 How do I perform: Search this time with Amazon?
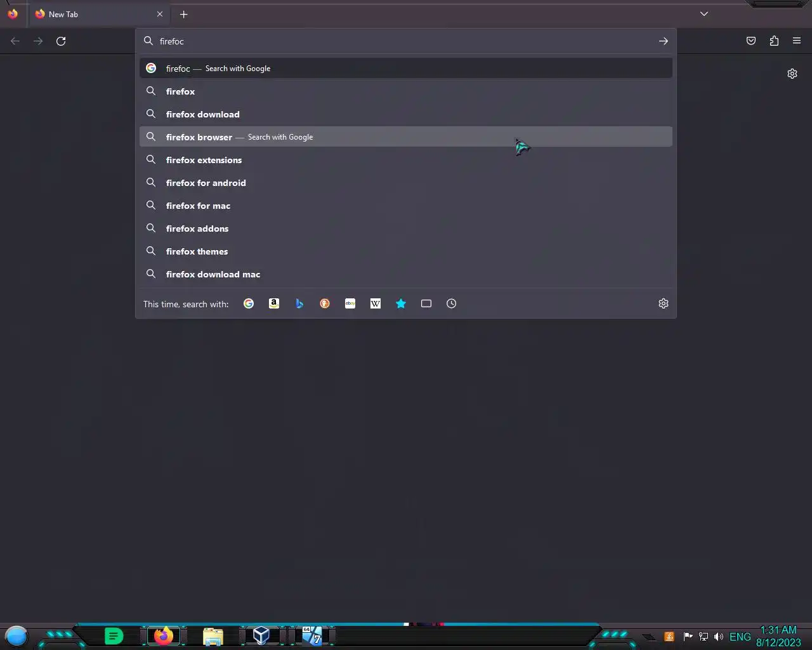click(x=274, y=303)
